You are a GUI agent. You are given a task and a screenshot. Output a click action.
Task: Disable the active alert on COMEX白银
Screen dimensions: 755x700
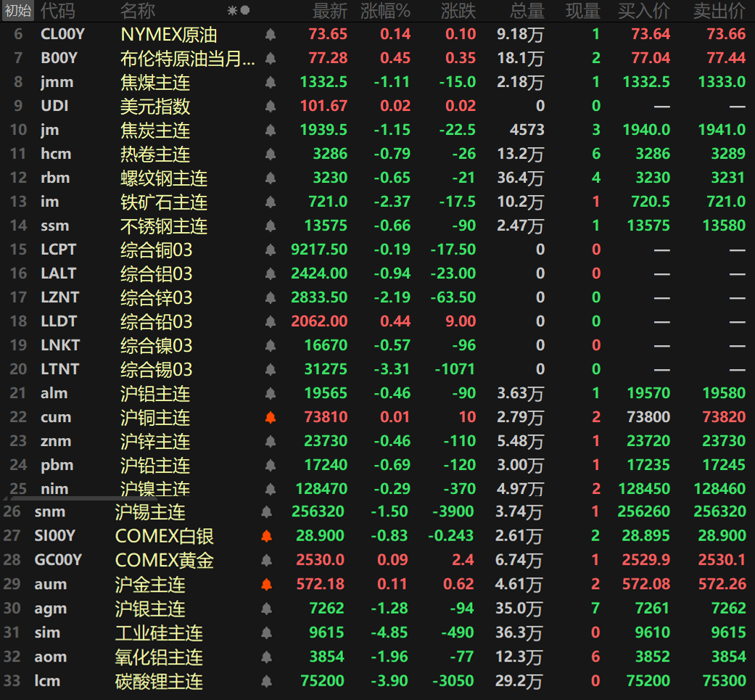click(x=270, y=537)
